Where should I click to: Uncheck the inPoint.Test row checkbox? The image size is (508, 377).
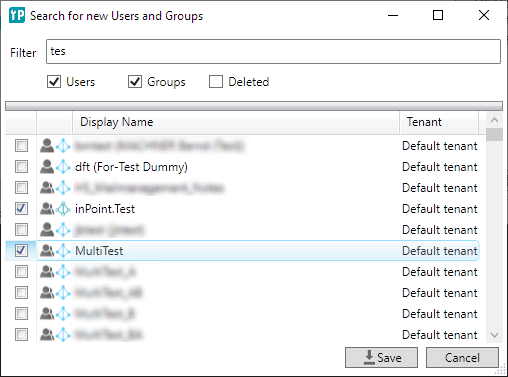click(x=21, y=209)
